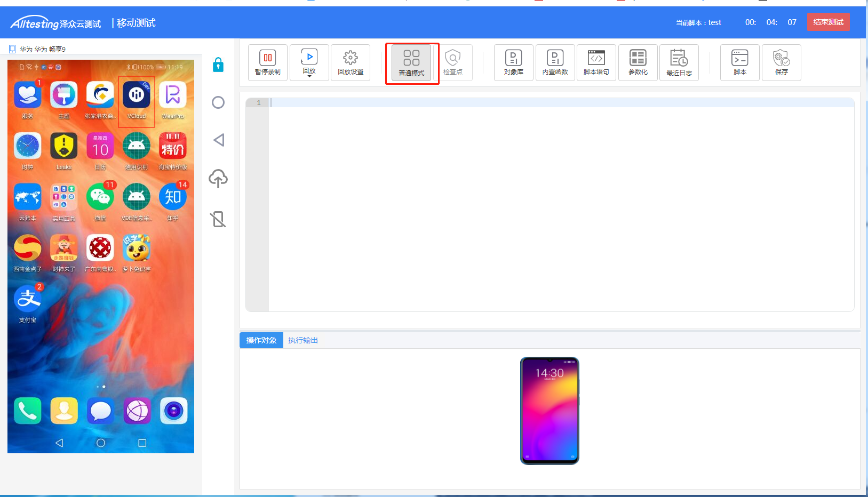Open the 最近日志 recent logs

(679, 62)
